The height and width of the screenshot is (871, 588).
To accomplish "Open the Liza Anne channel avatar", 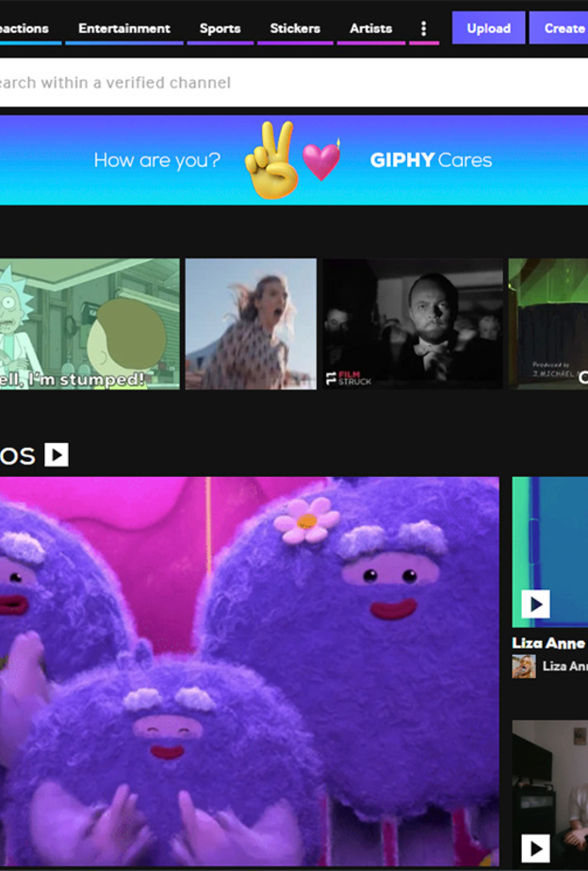I will (524, 666).
